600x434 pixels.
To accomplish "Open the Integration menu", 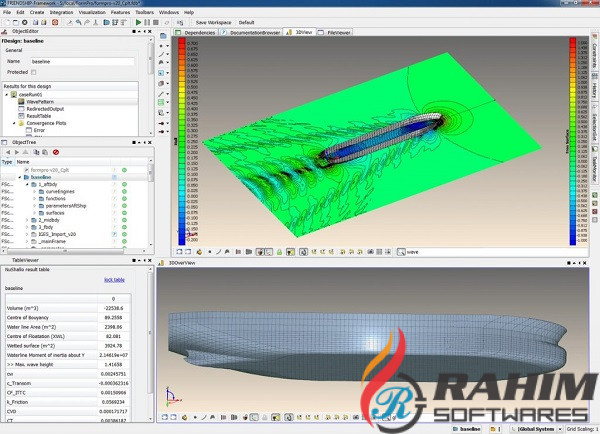I will 61,12.
